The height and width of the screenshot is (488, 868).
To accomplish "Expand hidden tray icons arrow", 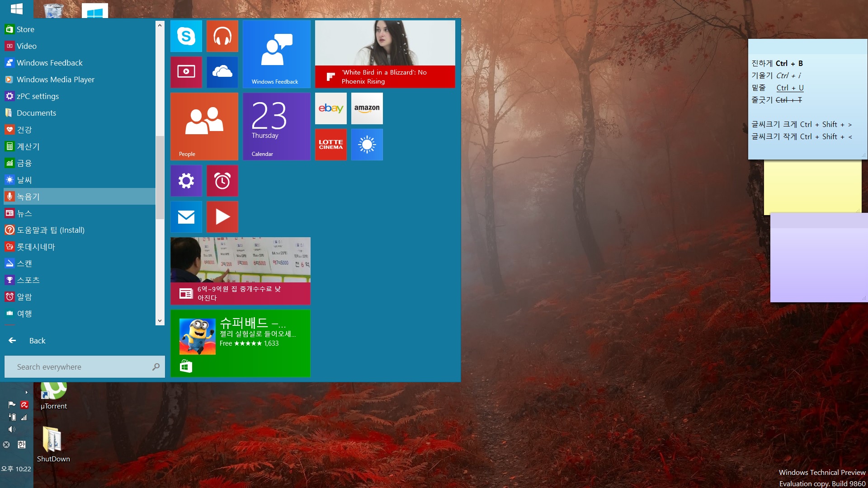I will tap(27, 392).
